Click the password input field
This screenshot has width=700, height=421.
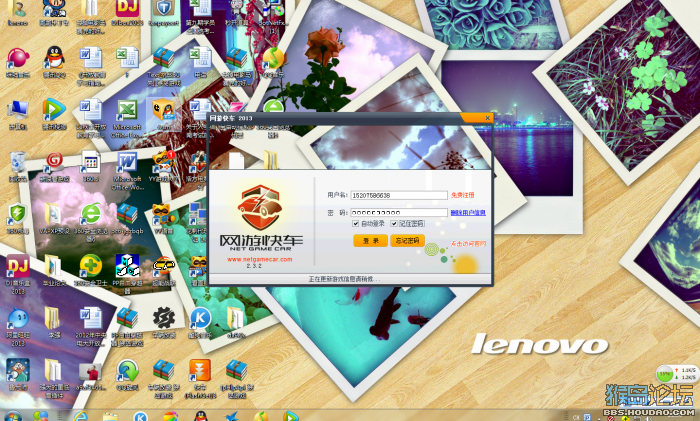[399, 213]
